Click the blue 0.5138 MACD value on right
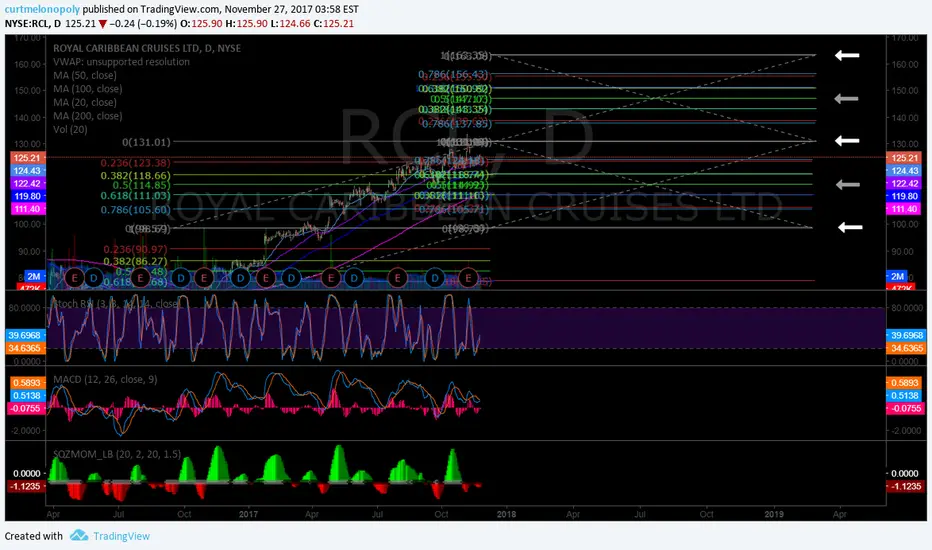 [x=903, y=396]
